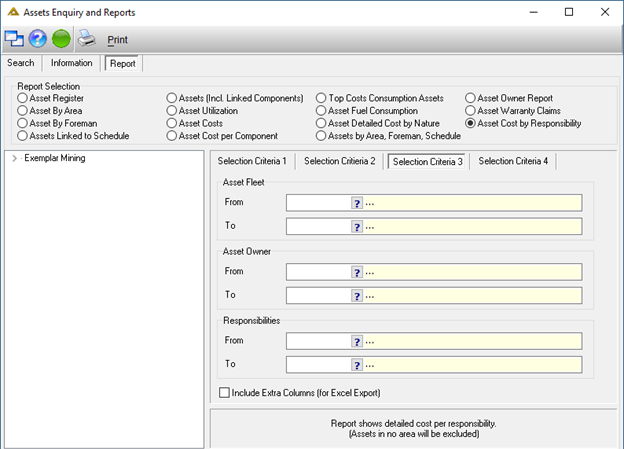Go to the Information tab
The width and height of the screenshot is (624, 449).
pos(72,63)
